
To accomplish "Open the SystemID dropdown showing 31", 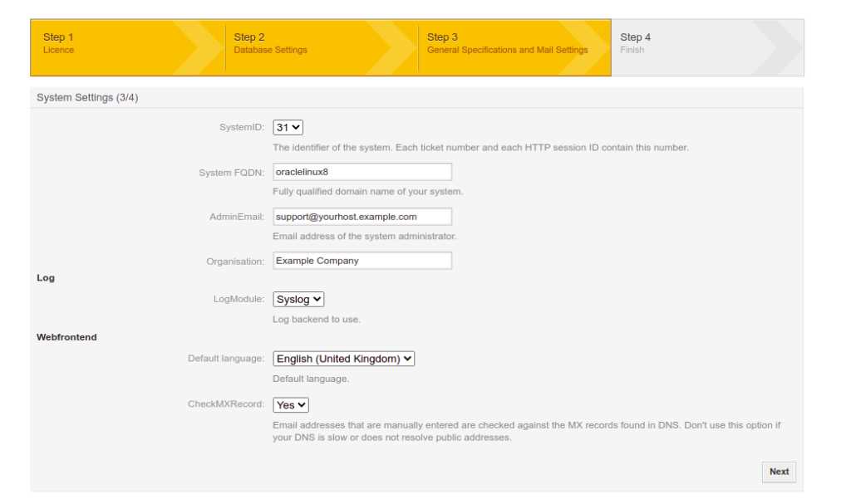I will pos(288,128).
